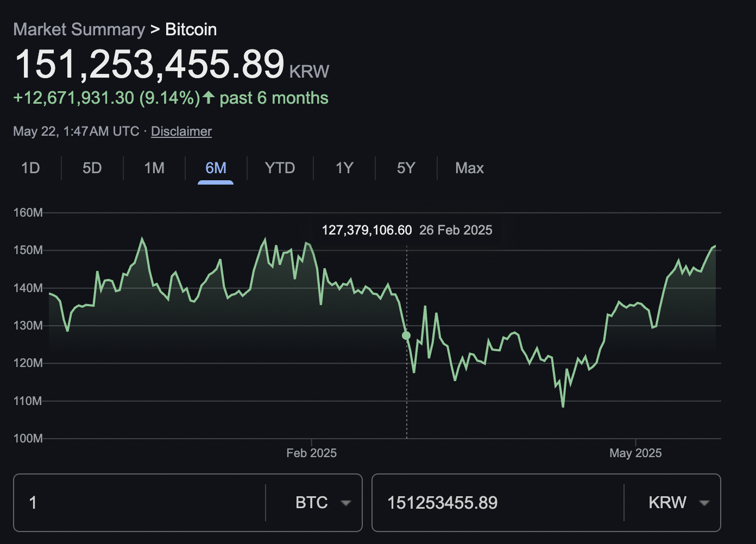This screenshot has height=544, width=756.
Task: Click the 140M axis label
Action: pyautogui.click(x=28, y=288)
